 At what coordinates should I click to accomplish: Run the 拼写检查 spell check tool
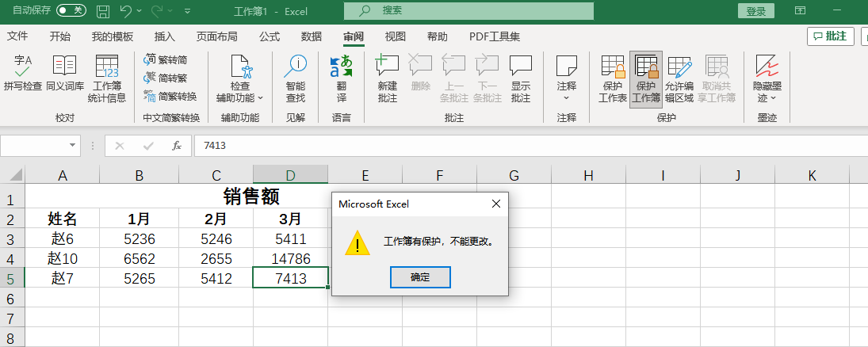[x=23, y=73]
